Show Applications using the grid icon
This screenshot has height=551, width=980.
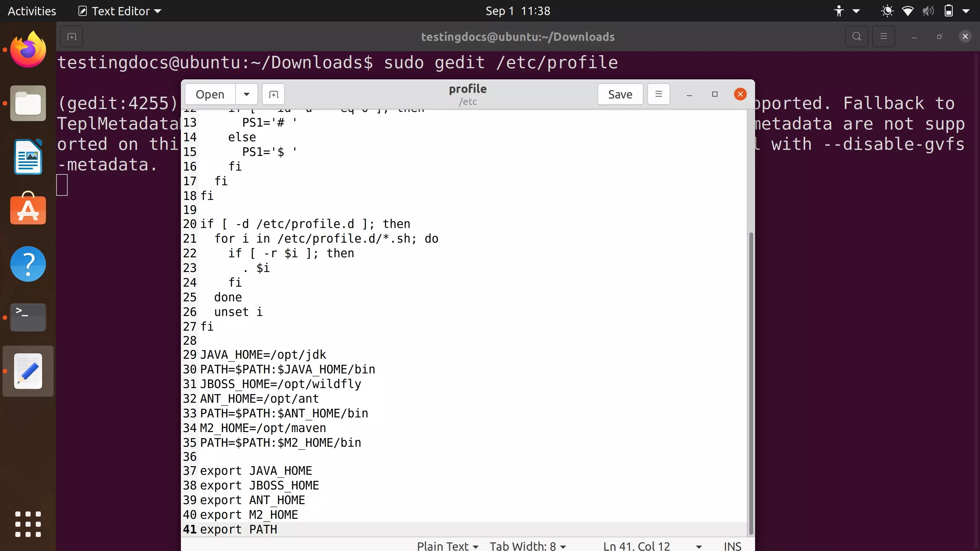click(28, 525)
